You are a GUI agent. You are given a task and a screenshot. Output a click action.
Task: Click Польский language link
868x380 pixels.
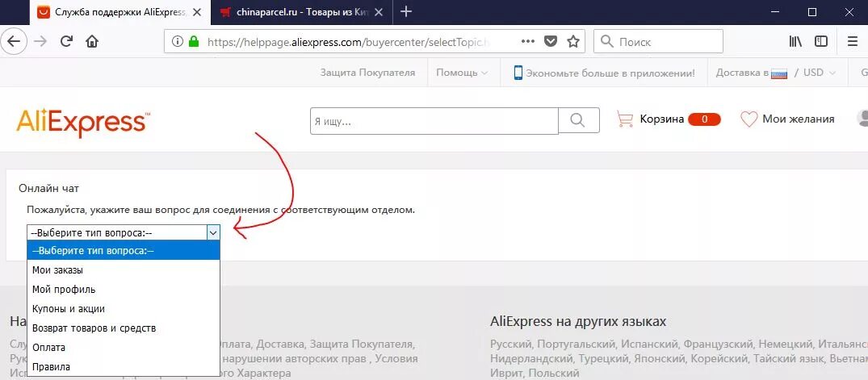[x=554, y=373]
